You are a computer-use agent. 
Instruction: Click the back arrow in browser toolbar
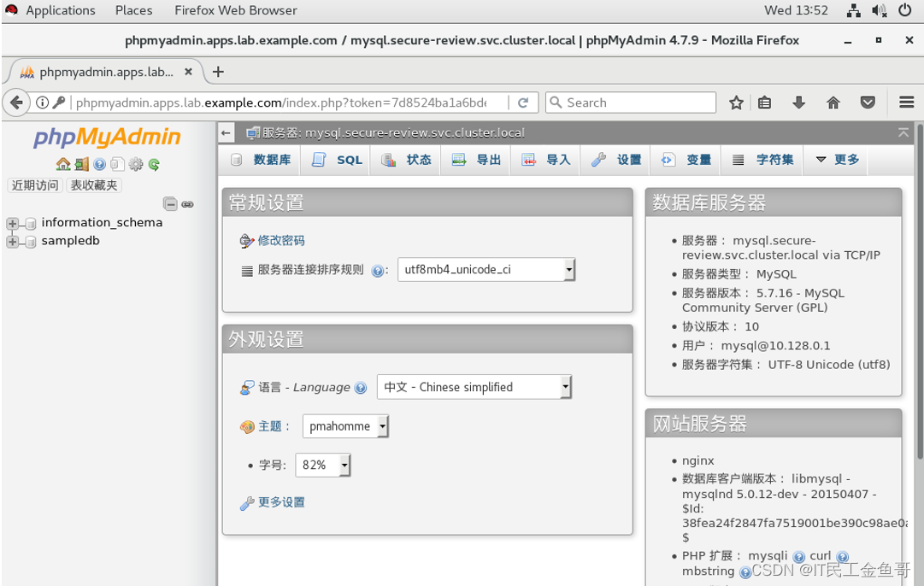coord(16,103)
